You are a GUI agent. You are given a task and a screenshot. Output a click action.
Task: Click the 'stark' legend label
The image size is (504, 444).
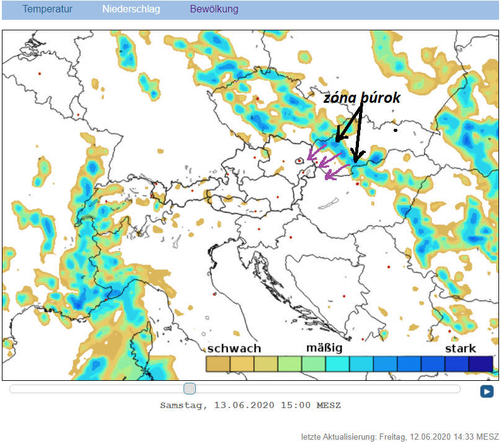[x=460, y=349]
